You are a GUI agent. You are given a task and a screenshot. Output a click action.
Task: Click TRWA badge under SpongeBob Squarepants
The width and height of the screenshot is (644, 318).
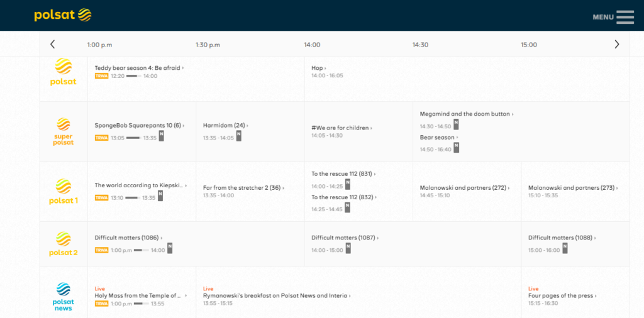pos(101,138)
